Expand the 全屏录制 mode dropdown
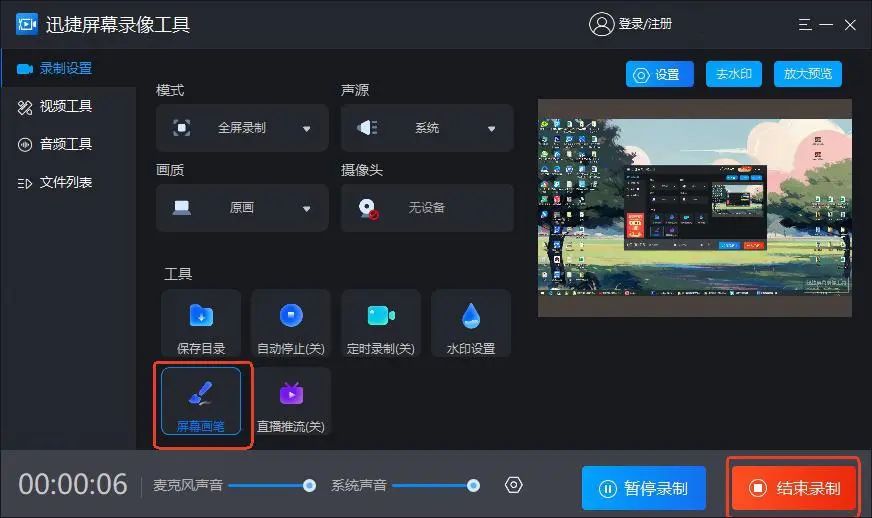Viewport: 872px width, 518px height. click(x=242, y=128)
